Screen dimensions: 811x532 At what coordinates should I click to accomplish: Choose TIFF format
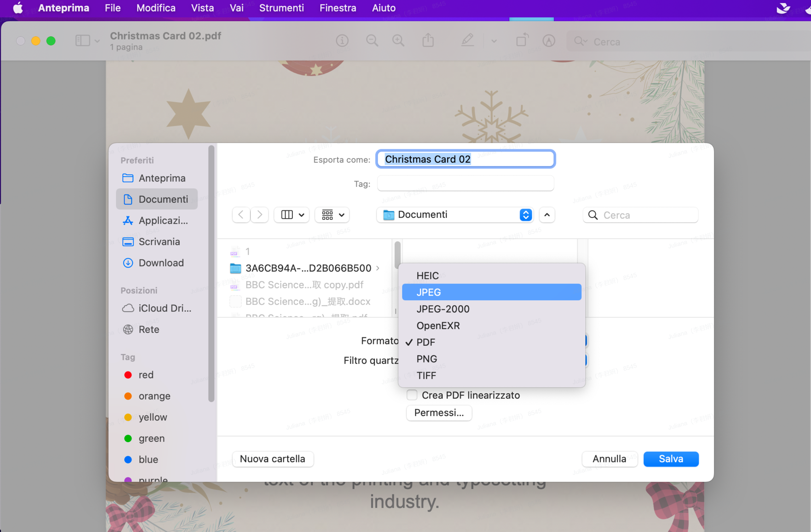coord(492,375)
